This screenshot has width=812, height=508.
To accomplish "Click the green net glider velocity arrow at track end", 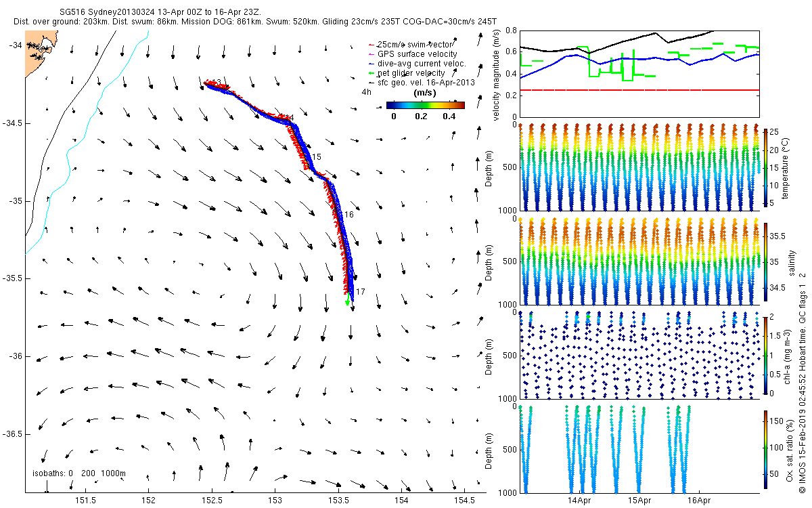I will (x=347, y=299).
